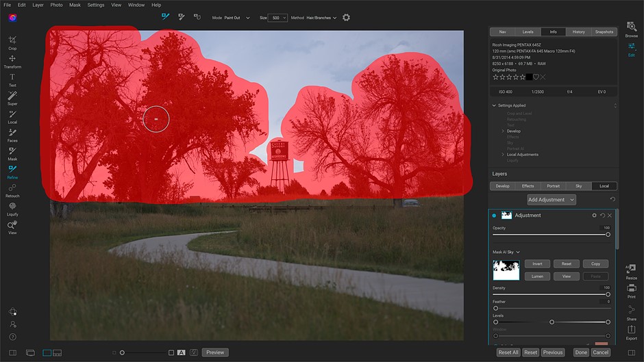Open the Layer menu

click(x=38, y=5)
